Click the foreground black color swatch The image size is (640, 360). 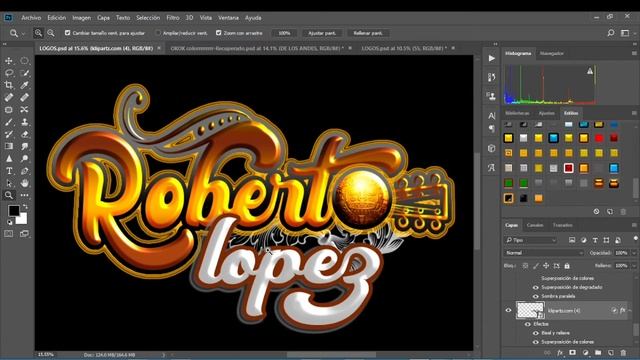[14, 211]
